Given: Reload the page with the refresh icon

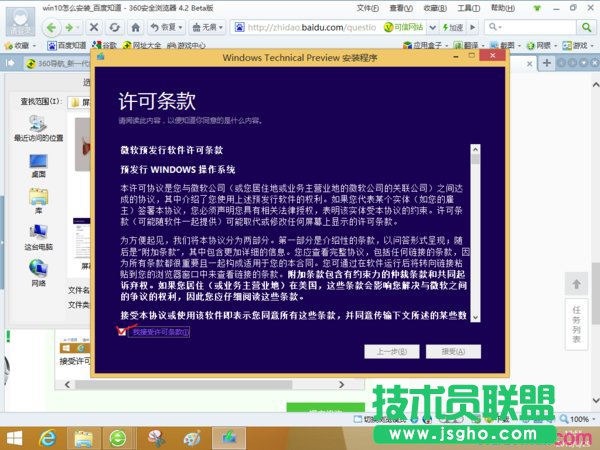Looking at the screenshot, I should 114,27.
